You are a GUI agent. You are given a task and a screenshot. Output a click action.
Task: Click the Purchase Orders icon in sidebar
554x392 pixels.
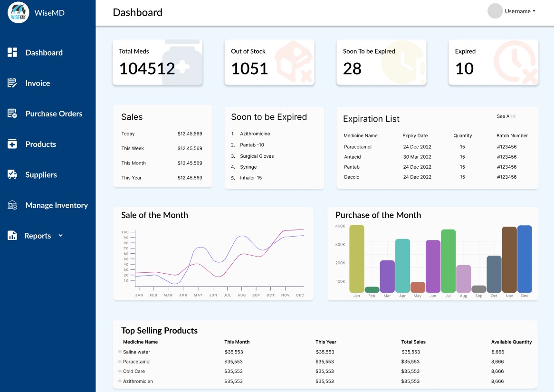tap(12, 114)
